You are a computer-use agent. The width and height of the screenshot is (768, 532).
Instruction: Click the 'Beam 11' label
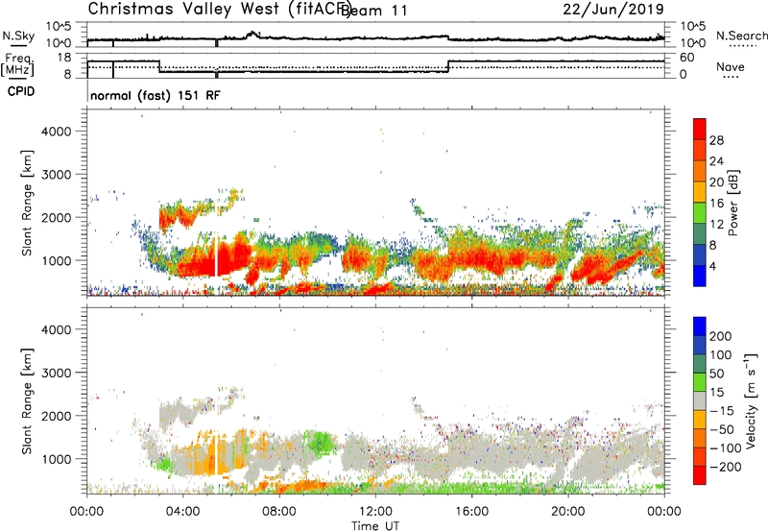pos(373,11)
